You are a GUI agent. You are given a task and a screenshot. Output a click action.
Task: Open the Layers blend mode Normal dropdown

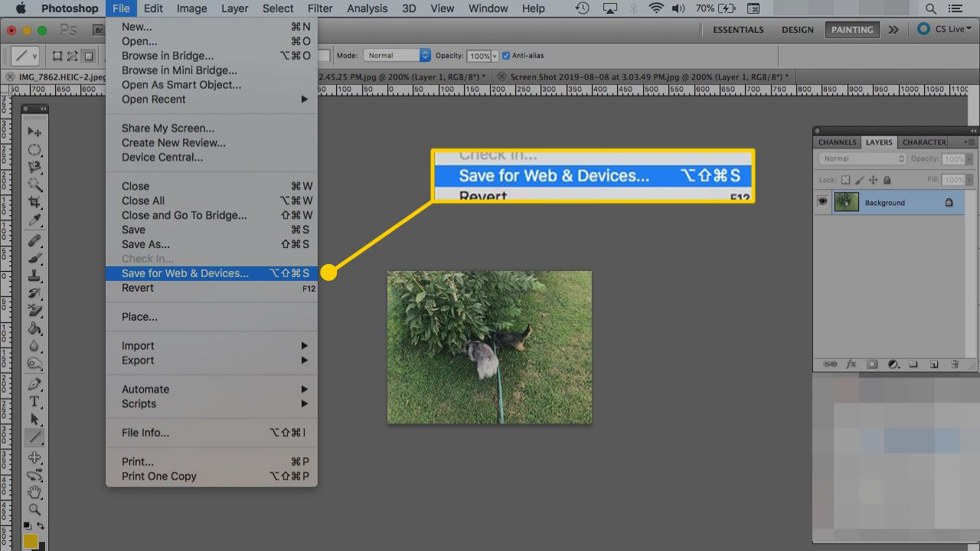click(x=862, y=158)
